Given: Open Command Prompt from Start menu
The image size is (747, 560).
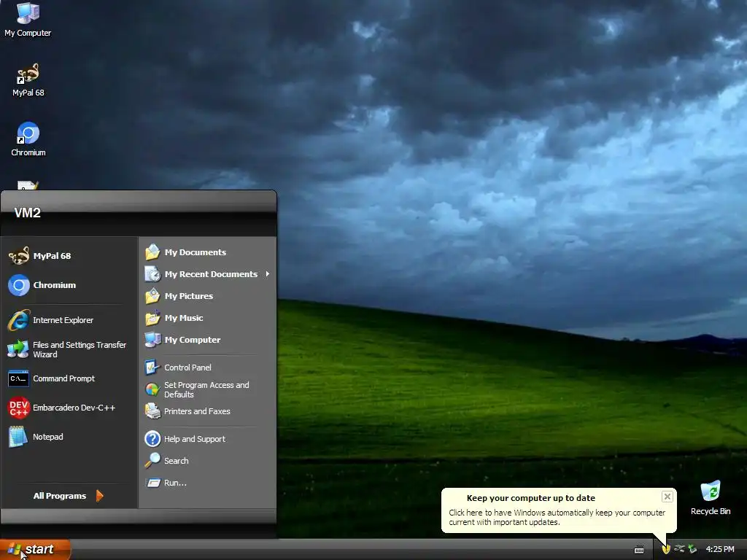Looking at the screenshot, I should tap(69, 378).
